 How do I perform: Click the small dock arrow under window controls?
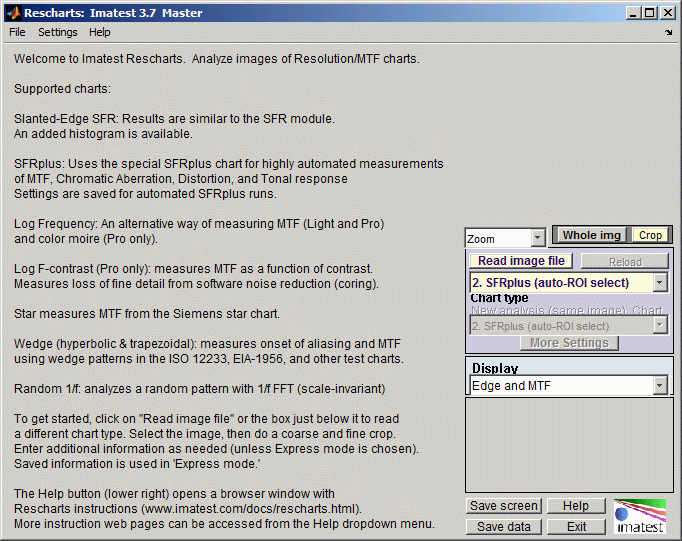pyautogui.click(x=669, y=33)
